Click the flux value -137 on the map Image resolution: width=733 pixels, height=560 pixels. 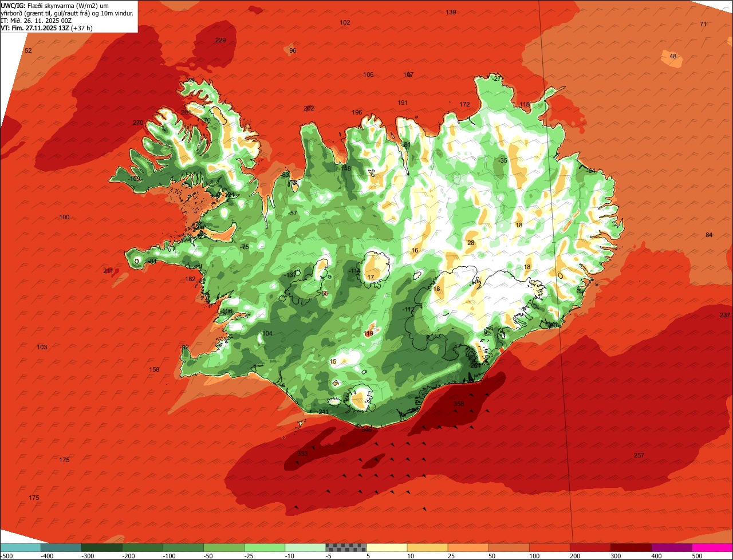291,275
